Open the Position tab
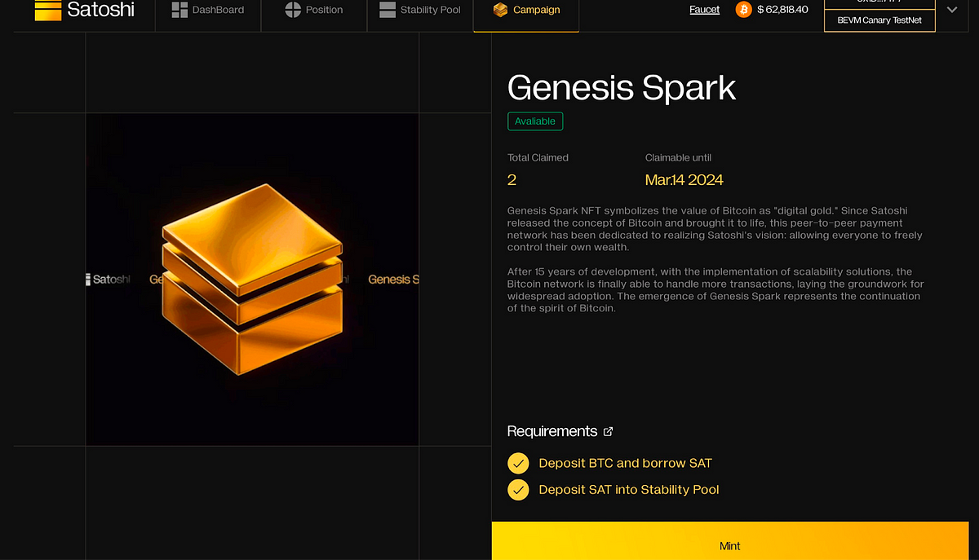 [314, 11]
